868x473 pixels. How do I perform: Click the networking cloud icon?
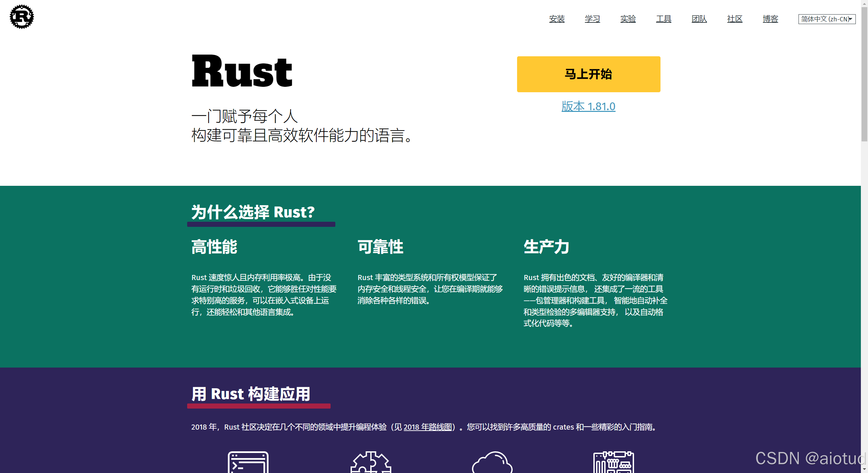(x=492, y=462)
